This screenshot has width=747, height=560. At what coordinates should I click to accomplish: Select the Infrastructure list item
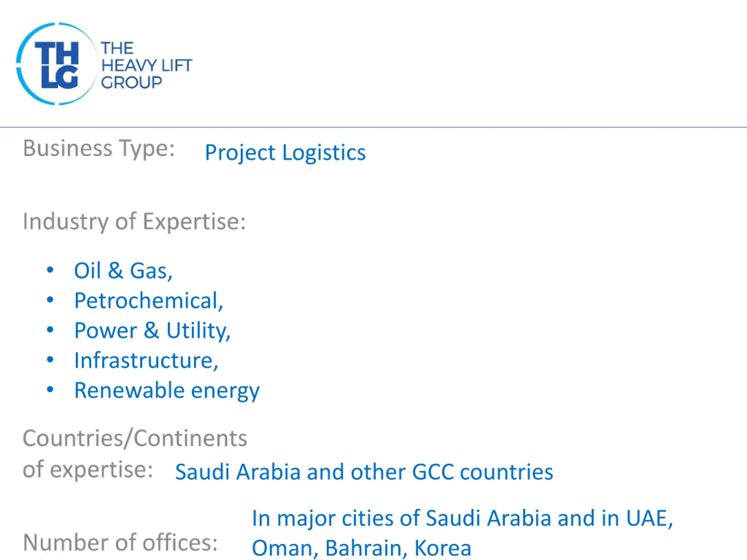146,360
